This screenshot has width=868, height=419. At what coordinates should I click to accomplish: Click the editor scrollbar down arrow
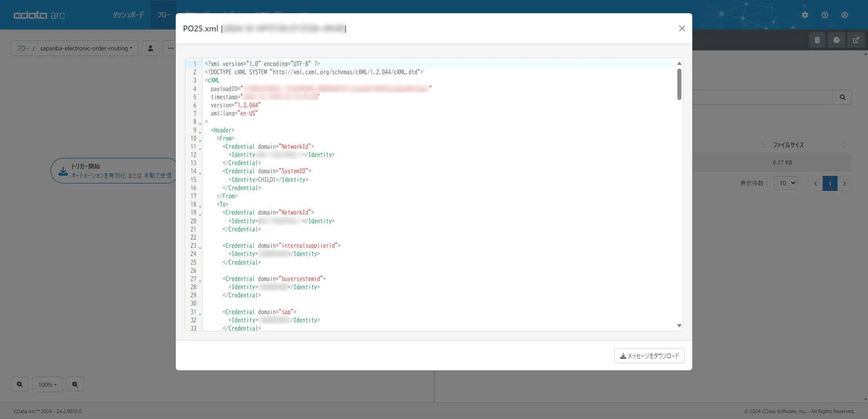pyautogui.click(x=679, y=325)
